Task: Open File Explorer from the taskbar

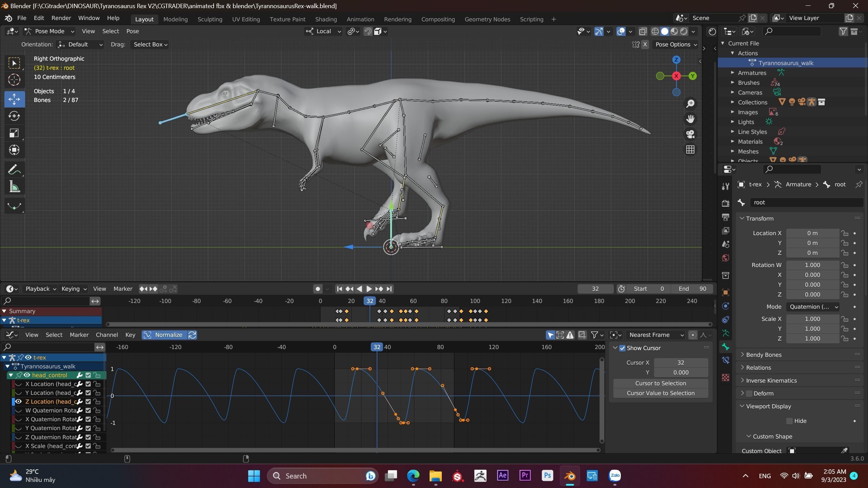Action: pos(435,476)
